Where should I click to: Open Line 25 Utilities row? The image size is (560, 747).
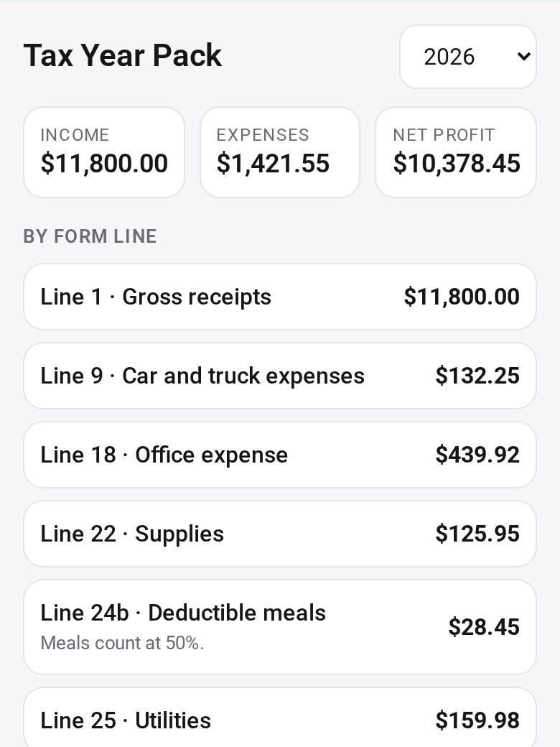coord(280,718)
